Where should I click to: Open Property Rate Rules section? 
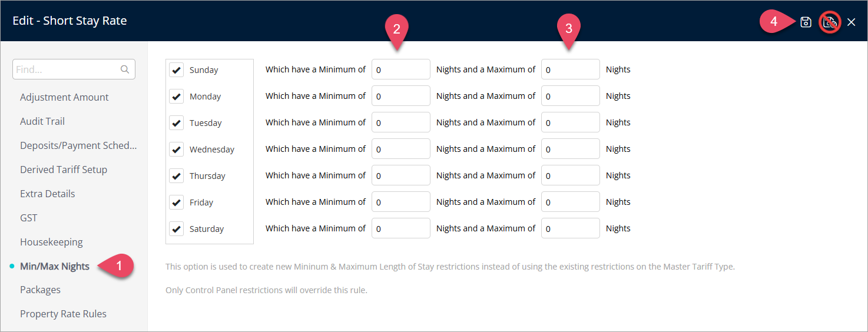63,314
